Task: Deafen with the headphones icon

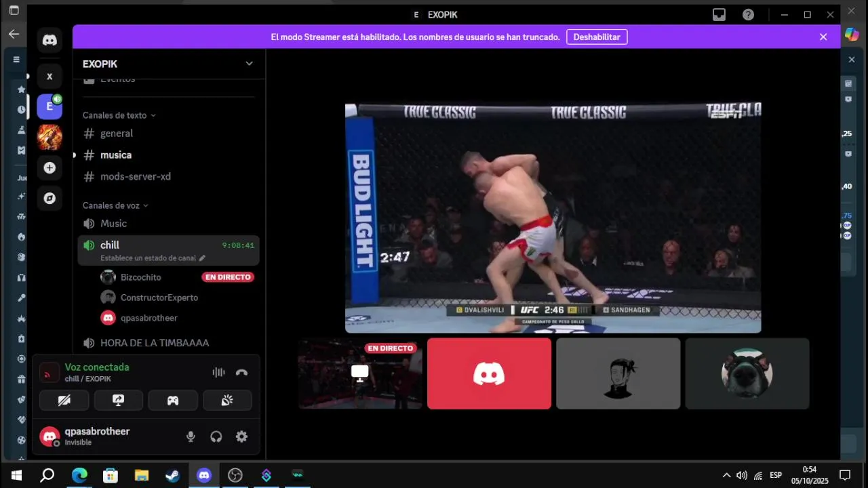Action: pos(216,437)
